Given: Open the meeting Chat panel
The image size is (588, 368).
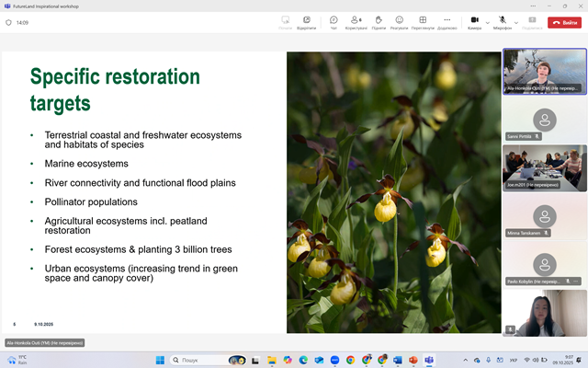Looking at the screenshot, I should tap(334, 22).
